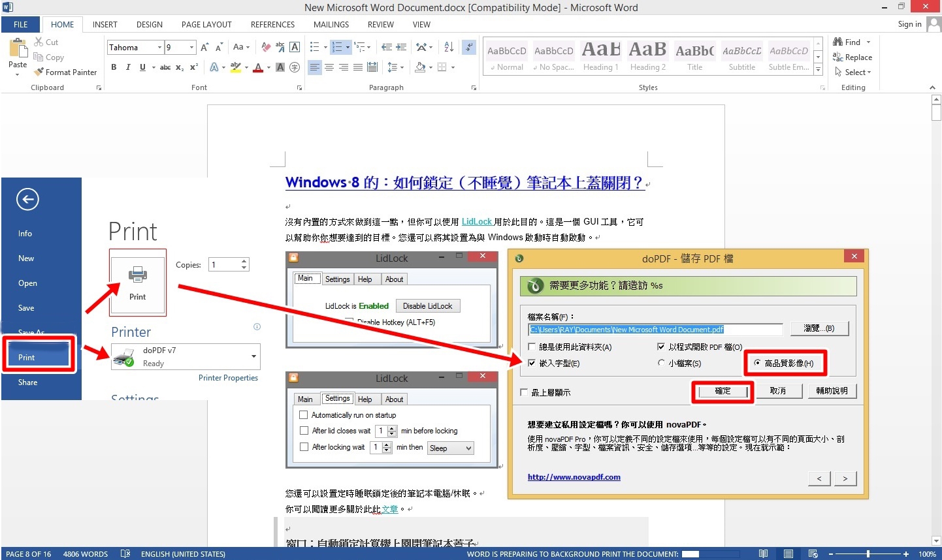Apply subscript formatting
Screen dimensions: 942x560
point(180,67)
